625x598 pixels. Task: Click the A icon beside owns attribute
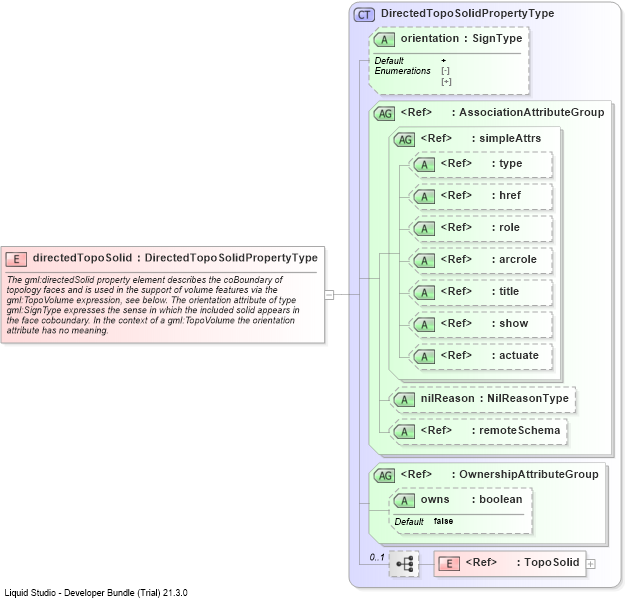click(404, 501)
